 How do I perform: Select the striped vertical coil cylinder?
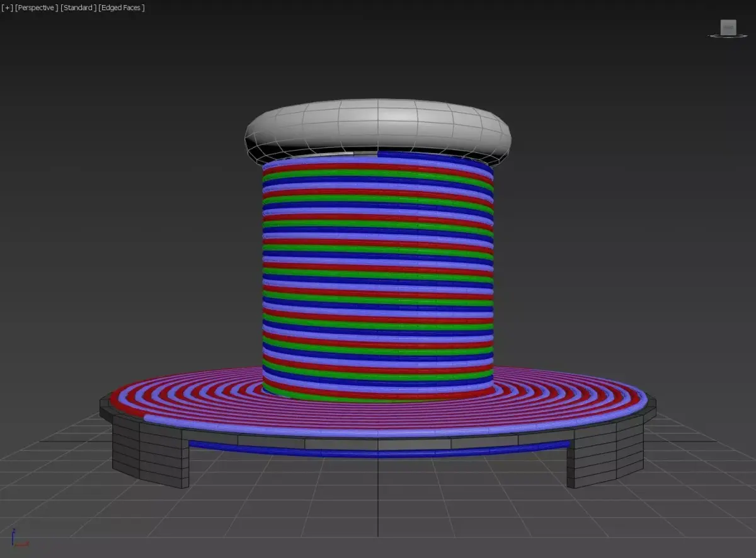378,277
